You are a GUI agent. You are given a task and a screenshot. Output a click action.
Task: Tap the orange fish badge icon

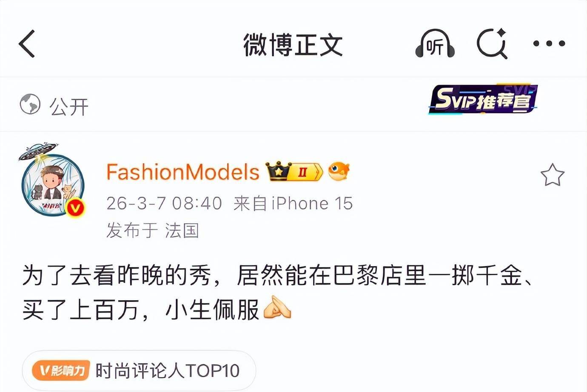click(x=339, y=171)
